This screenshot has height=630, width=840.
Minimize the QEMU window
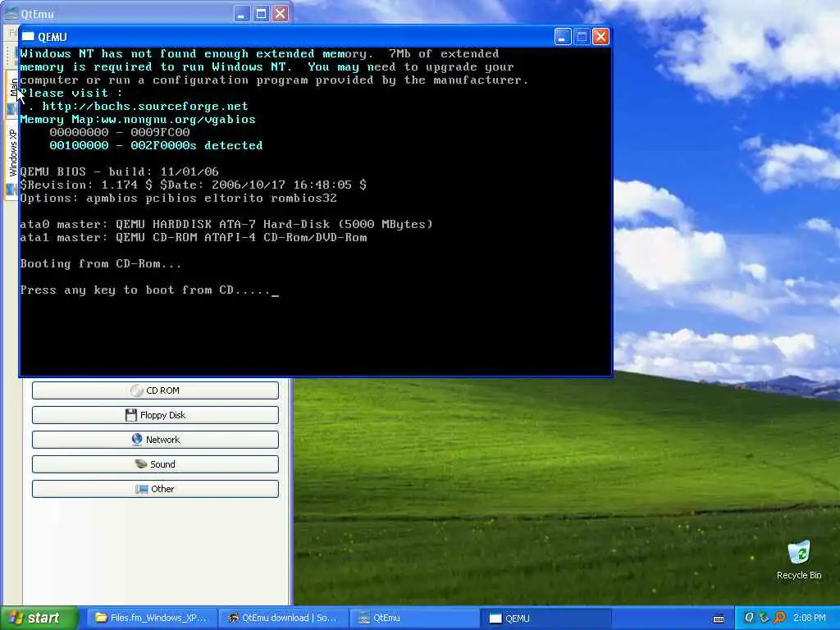click(563, 36)
